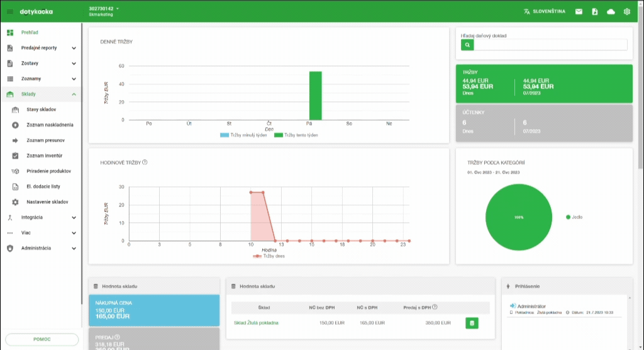Click the dotykacka logo
Image resolution: width=644 pixels, height=350 pixels.
[x=36, y=11]
